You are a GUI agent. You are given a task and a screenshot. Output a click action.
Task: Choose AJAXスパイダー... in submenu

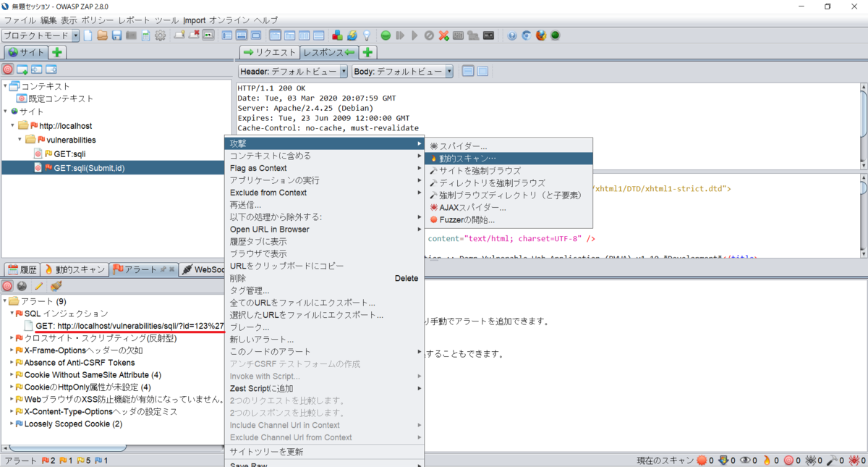pos(509,207)
